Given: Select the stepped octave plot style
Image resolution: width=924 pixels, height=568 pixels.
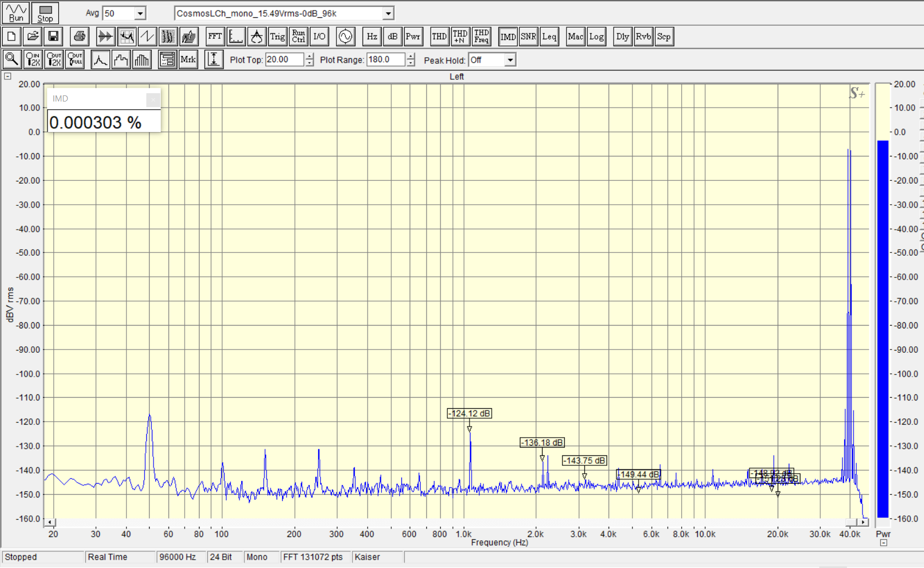Looking at the screenshot, I should click(x=121, y=59).
